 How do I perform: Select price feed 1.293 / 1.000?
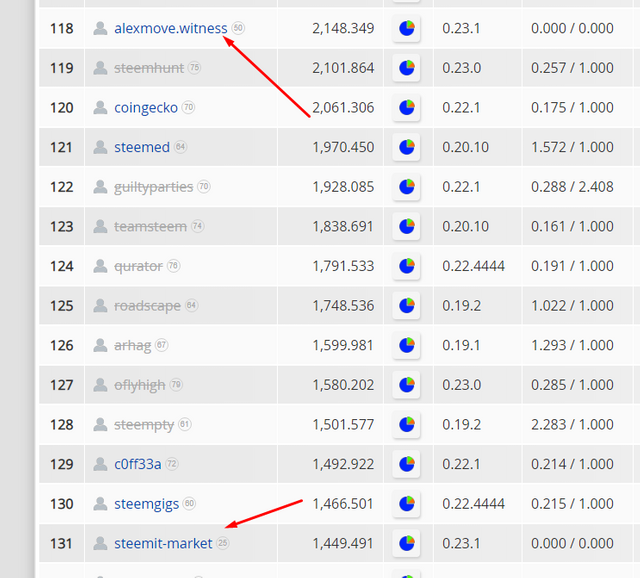coord(572,345)
